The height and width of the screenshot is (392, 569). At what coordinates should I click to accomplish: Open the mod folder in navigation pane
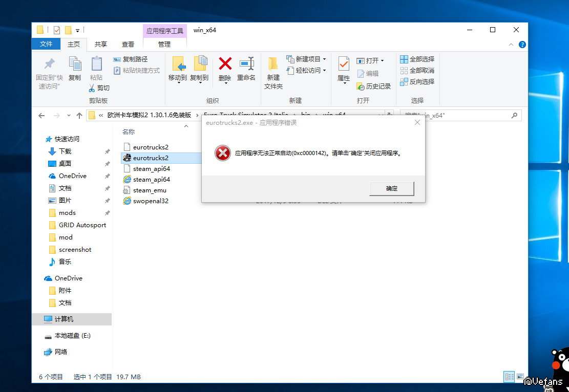point(66,237)
